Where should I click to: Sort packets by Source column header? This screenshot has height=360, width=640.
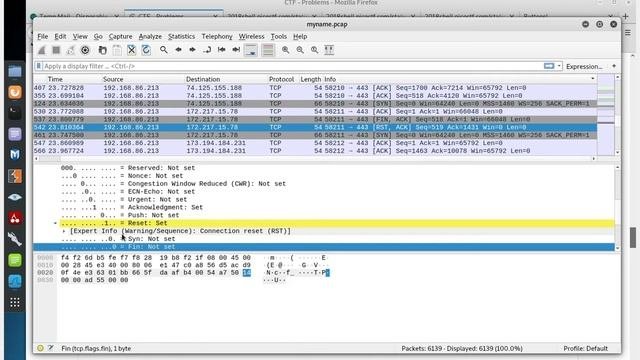pos(113,79)
